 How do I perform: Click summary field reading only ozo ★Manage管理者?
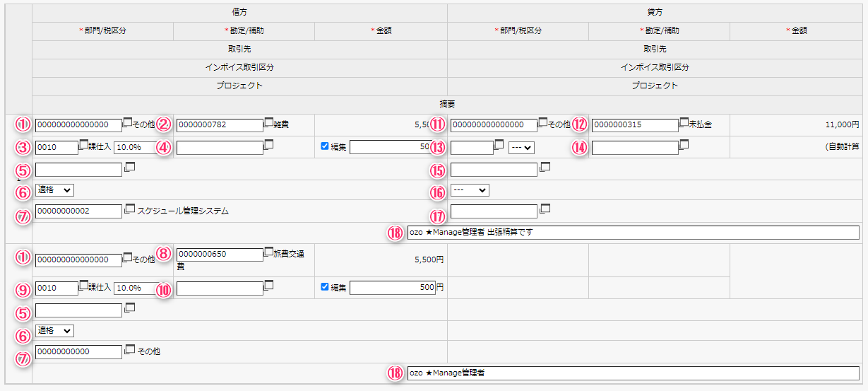click(x=633, y=373)
